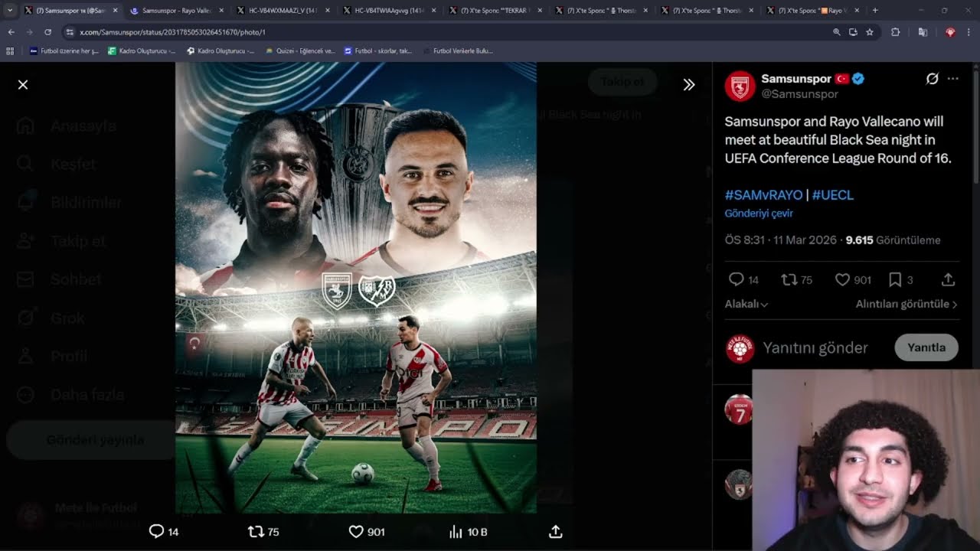Screen dimensions: 980x551
Task: Open the browser extensions puzzle icon
Action: pos(895,32)
